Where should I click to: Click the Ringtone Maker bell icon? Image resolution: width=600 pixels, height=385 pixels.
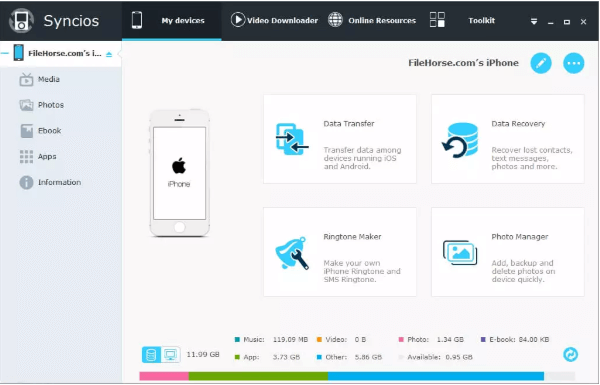(292, 253)
